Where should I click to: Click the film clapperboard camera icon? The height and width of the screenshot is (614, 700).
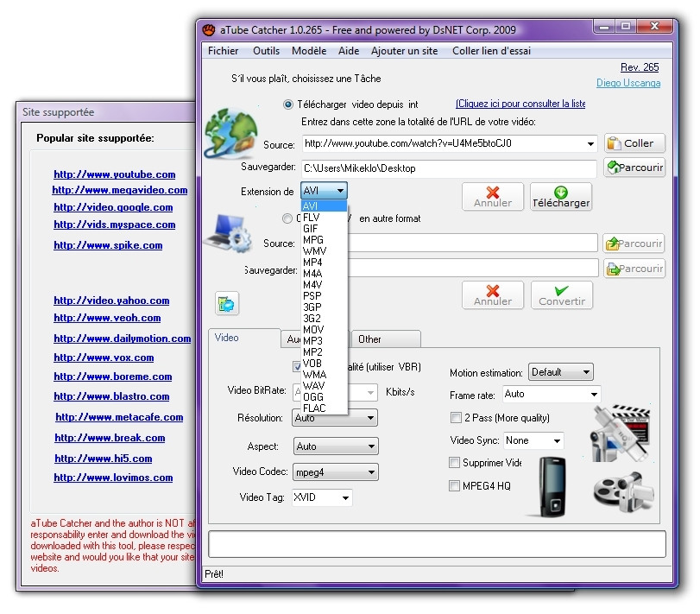tap(619, 432)
